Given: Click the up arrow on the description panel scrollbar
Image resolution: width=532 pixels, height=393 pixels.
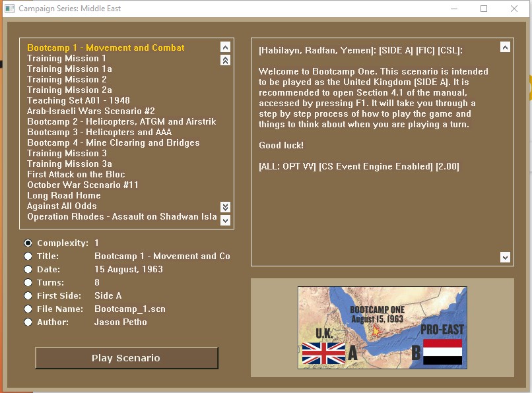Looking at the screenshot, I should [x=506, y=47].
